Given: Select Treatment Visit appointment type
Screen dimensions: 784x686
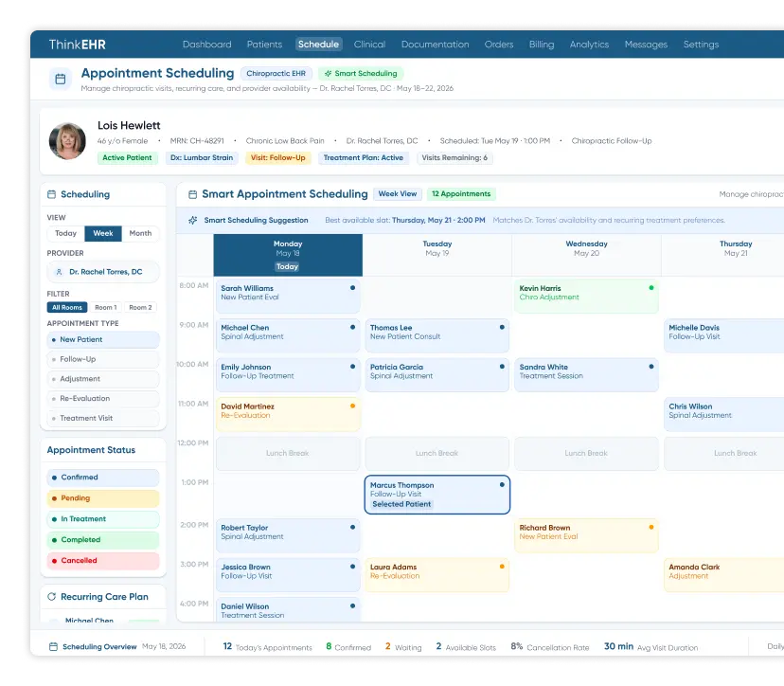Looking at the screenshot, I should (x=103, y=418).
